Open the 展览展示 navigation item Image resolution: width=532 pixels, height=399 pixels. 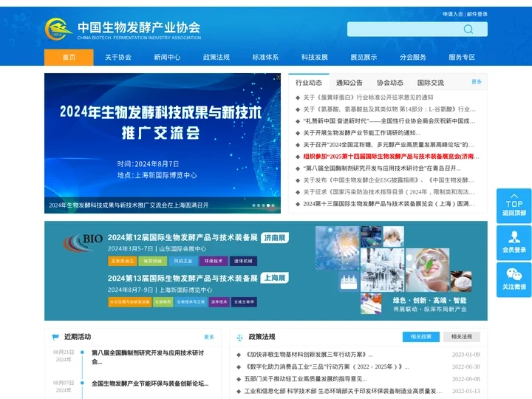pos(364,58)
